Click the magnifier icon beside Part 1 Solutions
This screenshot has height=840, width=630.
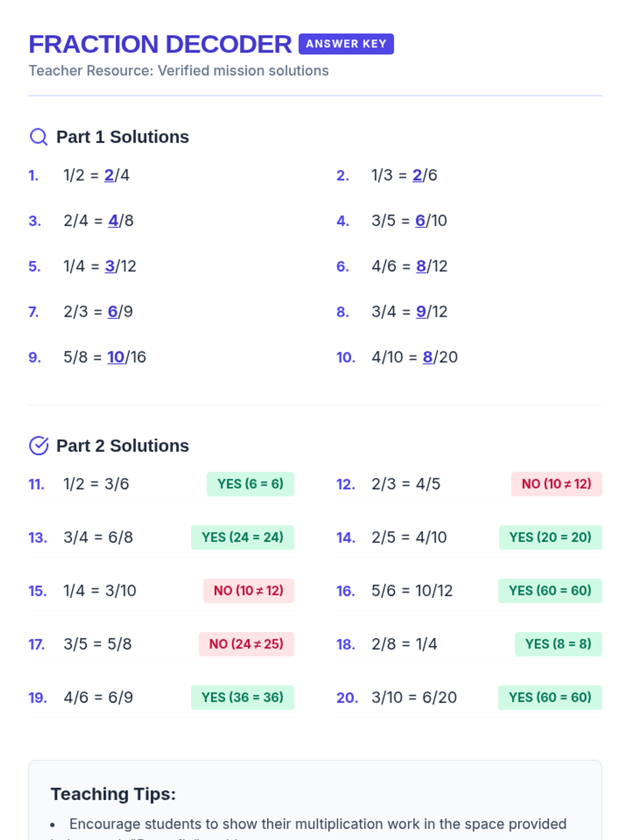tap(38, 137)
